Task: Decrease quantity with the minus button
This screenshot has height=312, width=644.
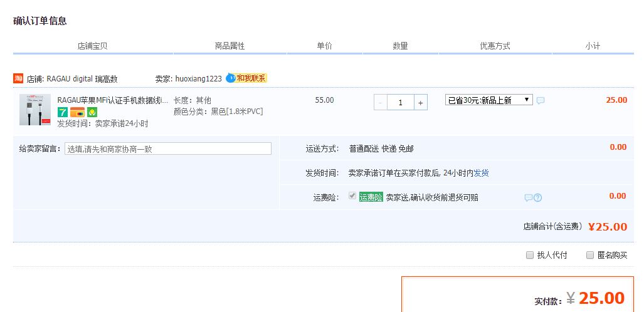Action: coord(381,103)
